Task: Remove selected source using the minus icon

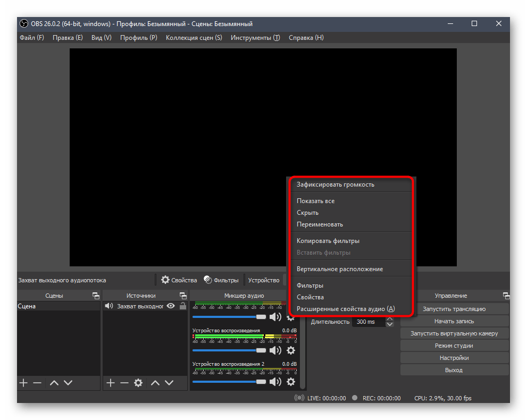Action: (x=124, y=383)
